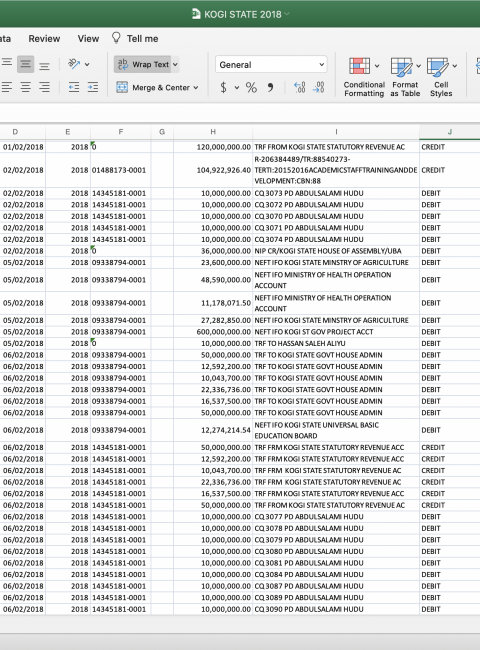Viewport: 480px width, 650px height.
Task: Click the middle vertical align icon
Action: pyautogui.click(x=25, y=64)
